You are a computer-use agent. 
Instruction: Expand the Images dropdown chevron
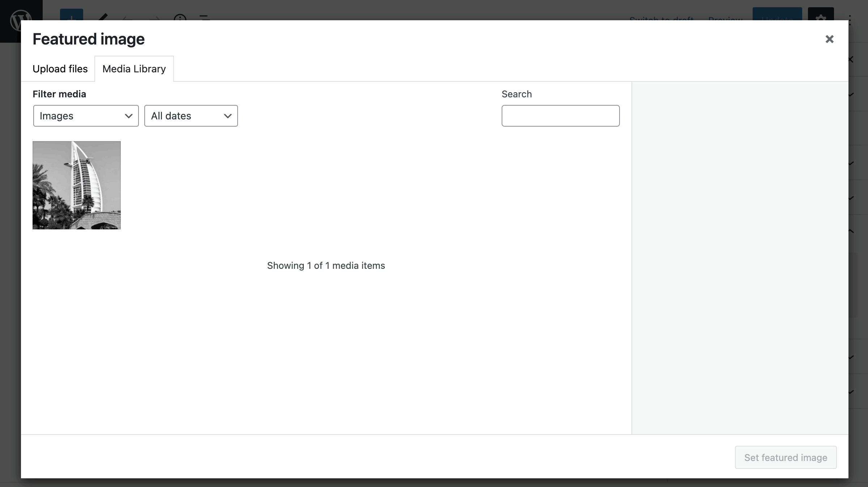pyautogui.click(x=129, y=116)
